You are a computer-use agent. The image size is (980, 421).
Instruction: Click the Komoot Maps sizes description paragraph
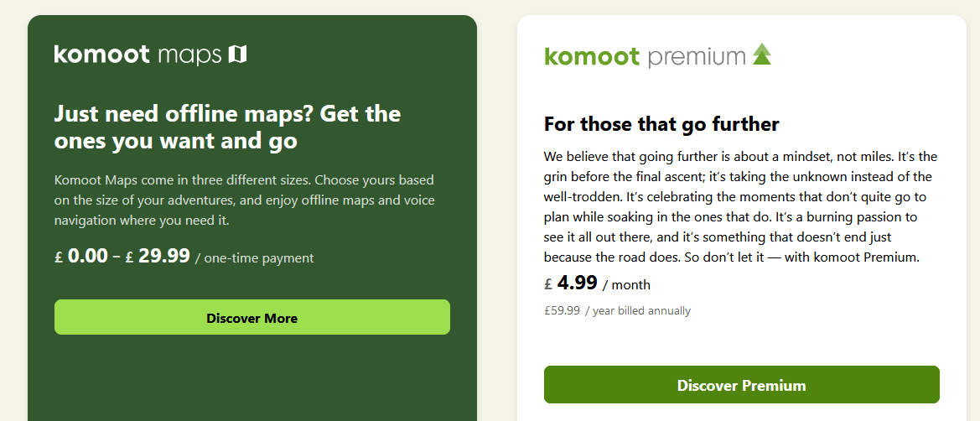[x=244, y=200]
